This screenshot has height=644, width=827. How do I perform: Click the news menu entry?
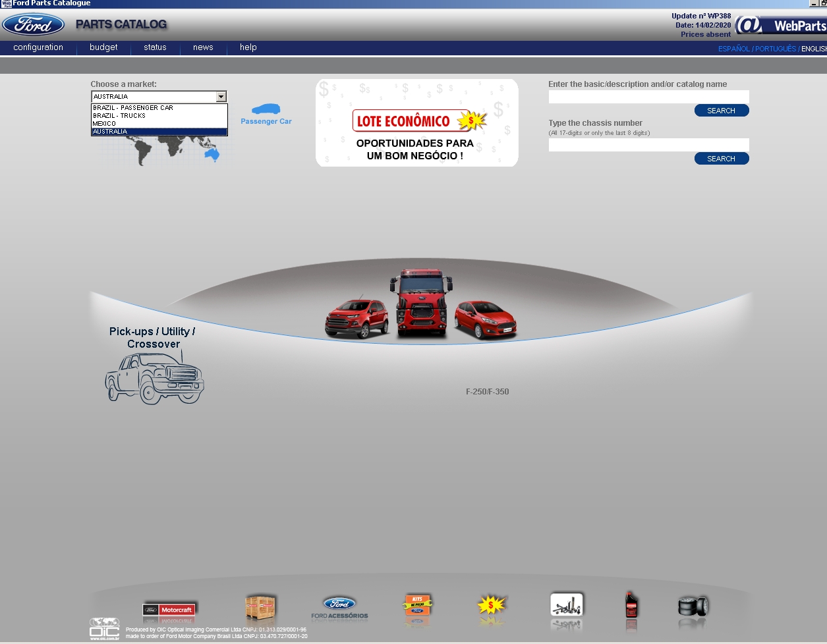coord(202,47)
